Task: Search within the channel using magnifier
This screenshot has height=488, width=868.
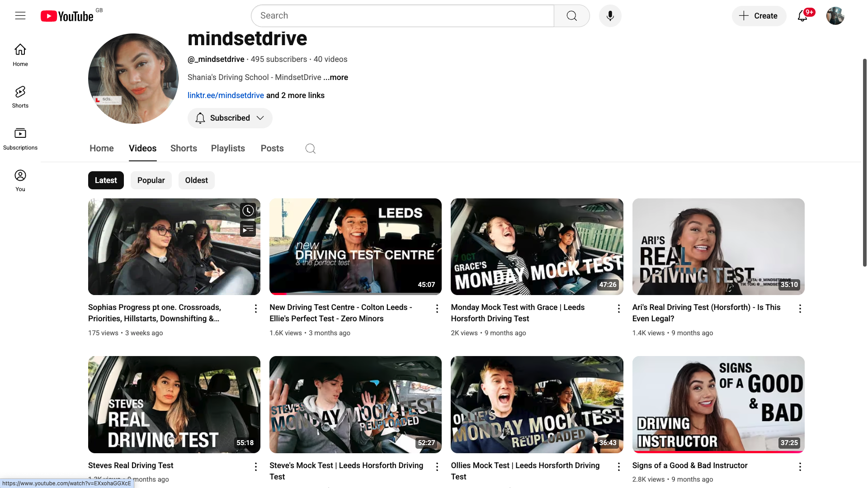Action: 310,149
